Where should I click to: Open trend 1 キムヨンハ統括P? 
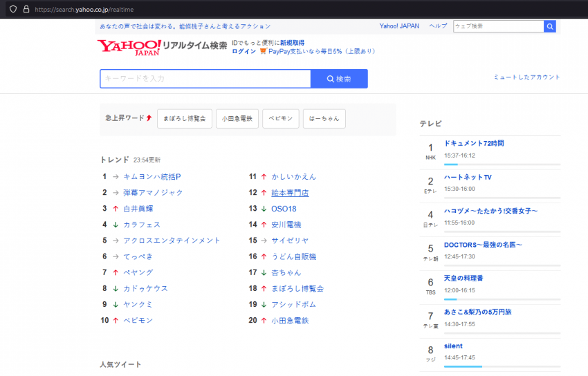tap(152, 177)
